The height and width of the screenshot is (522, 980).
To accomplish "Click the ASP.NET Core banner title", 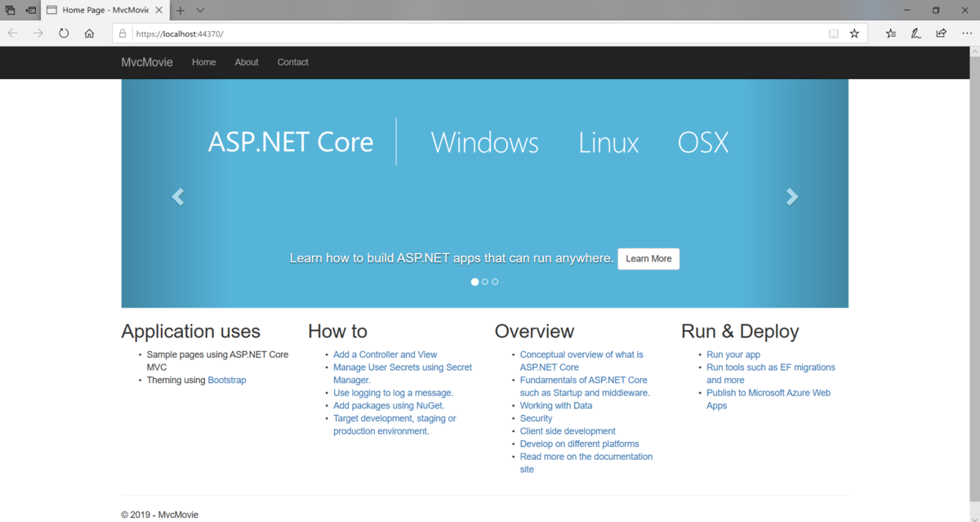I will [291, 142].
